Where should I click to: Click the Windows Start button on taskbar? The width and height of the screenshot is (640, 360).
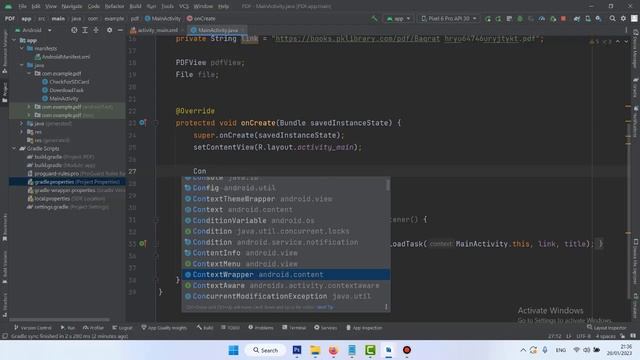pos(233,350)
